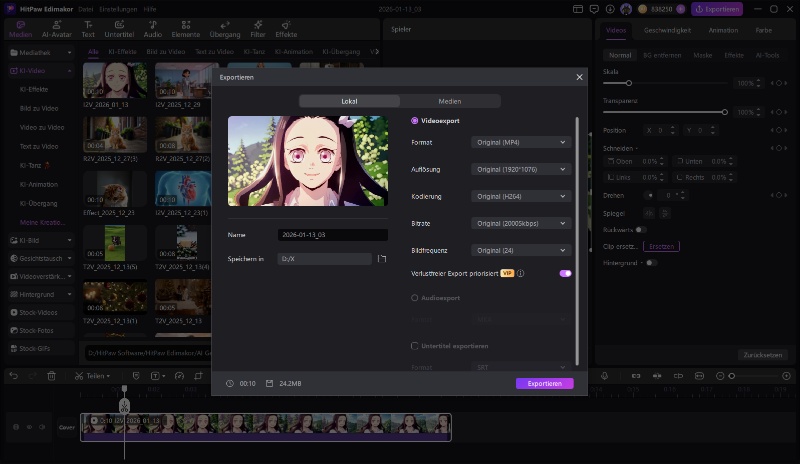Screen dimensions: 800x464
Task: Close the Exportieren dialog
Action: click(579, 77)
